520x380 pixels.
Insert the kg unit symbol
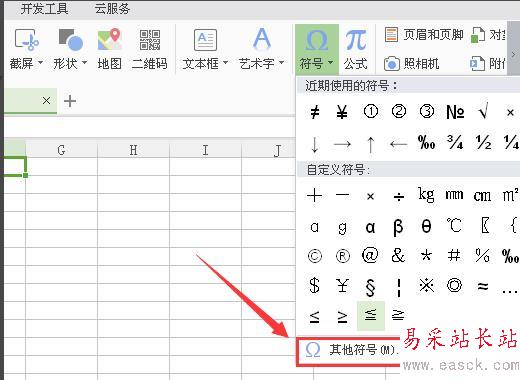[x=427, y=195]
